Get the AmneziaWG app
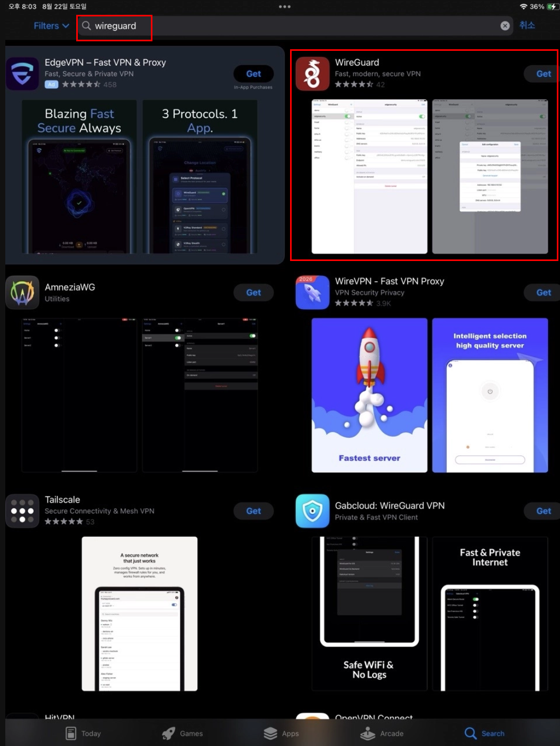Viewport: 560px width, 746px height. [254, 292]
